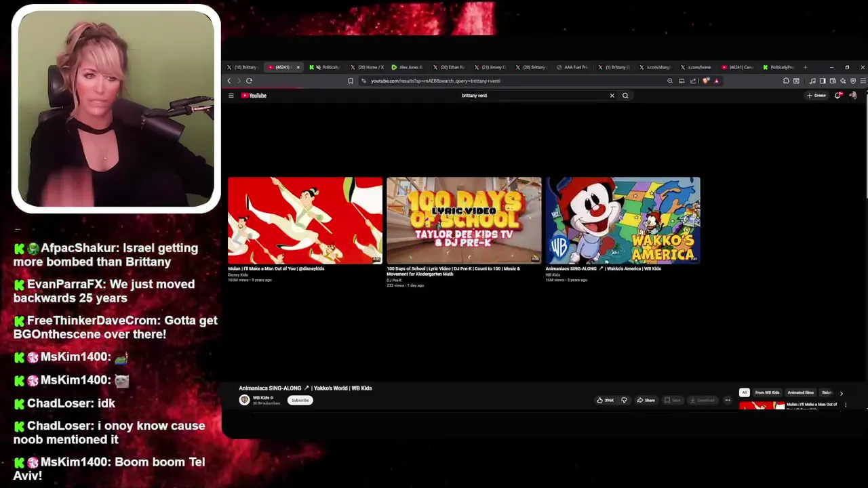This screenshot has width=868, height=488.
Task: Open the Wakko's America thumbnail
Action: [x=623, y=220]
